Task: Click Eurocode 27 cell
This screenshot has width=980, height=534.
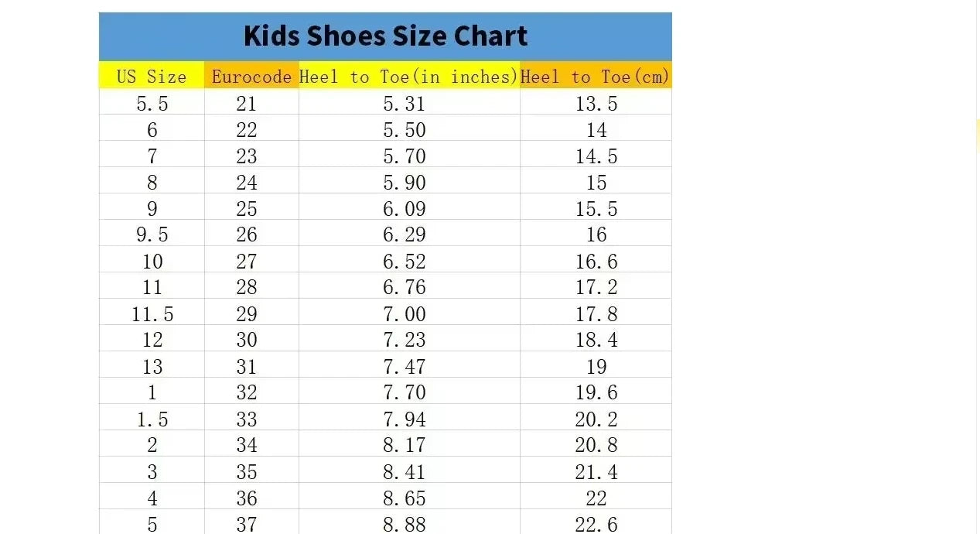Action: [247, 262]
